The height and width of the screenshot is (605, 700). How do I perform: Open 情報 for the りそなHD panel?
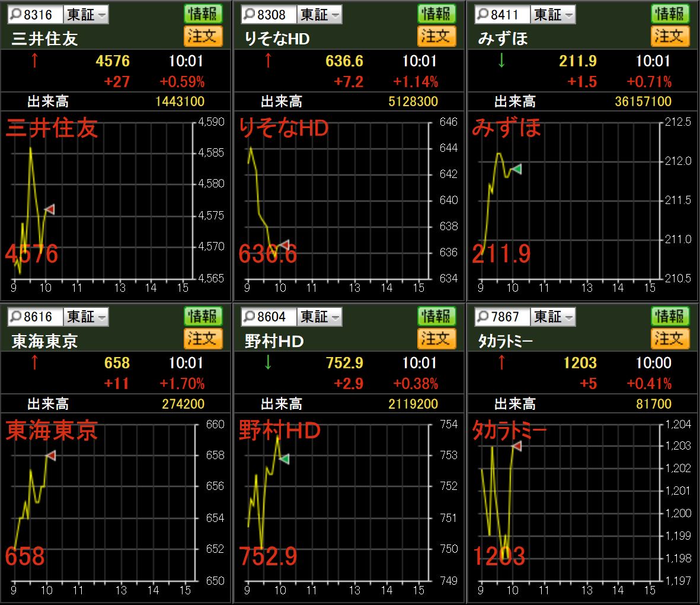pos(437,14)
